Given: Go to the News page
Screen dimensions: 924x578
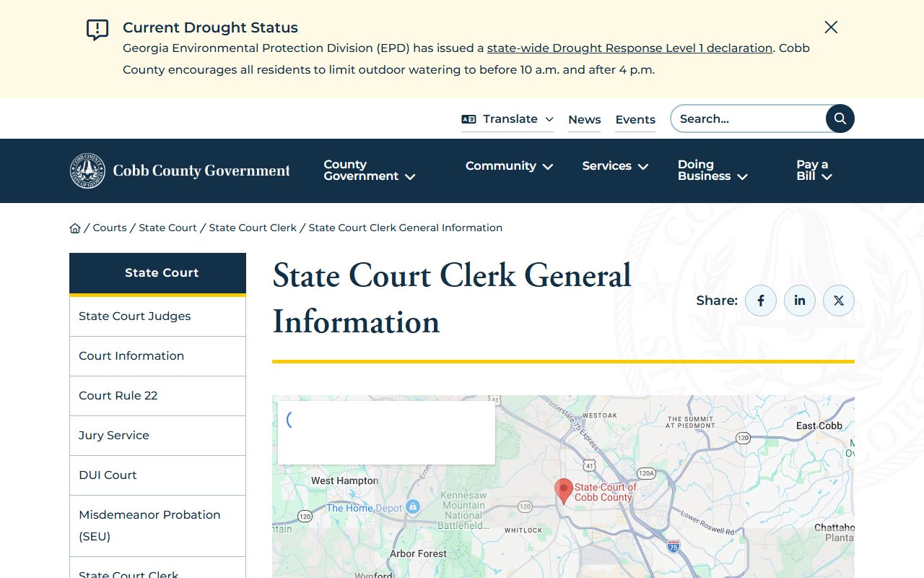Looking at the screenshot, I should pos(585,120).
